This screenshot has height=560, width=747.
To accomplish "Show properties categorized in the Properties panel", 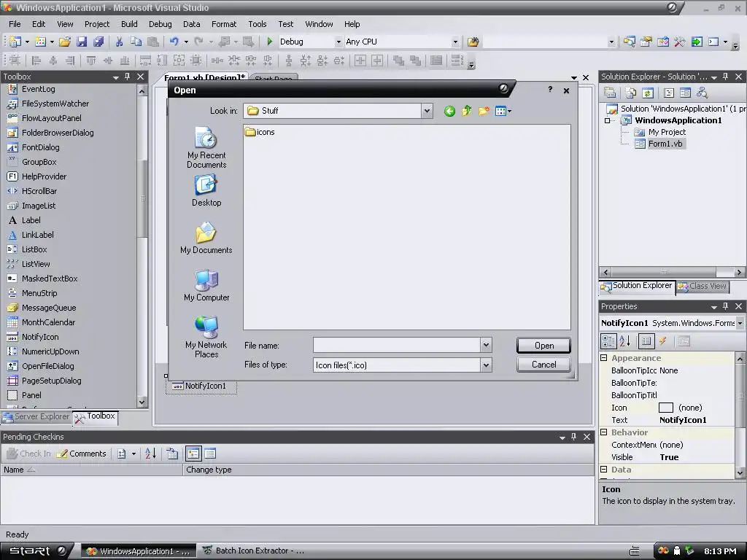I will [x=608, y=341].
